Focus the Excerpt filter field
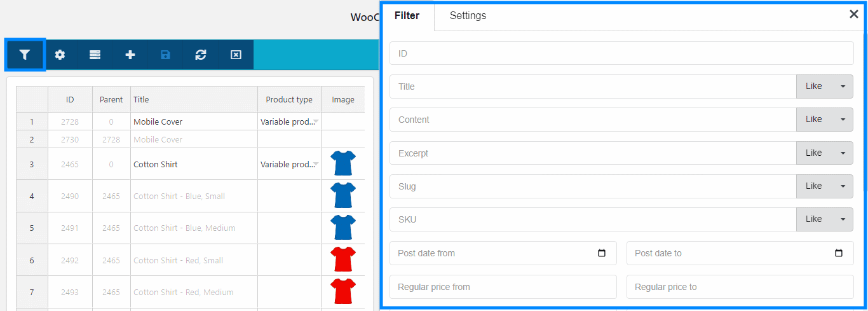 pos(593,153)
